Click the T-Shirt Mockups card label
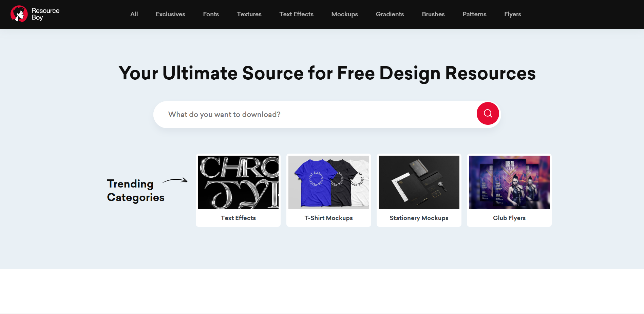This screenshot has height=314, width=644. click(328, 218)
